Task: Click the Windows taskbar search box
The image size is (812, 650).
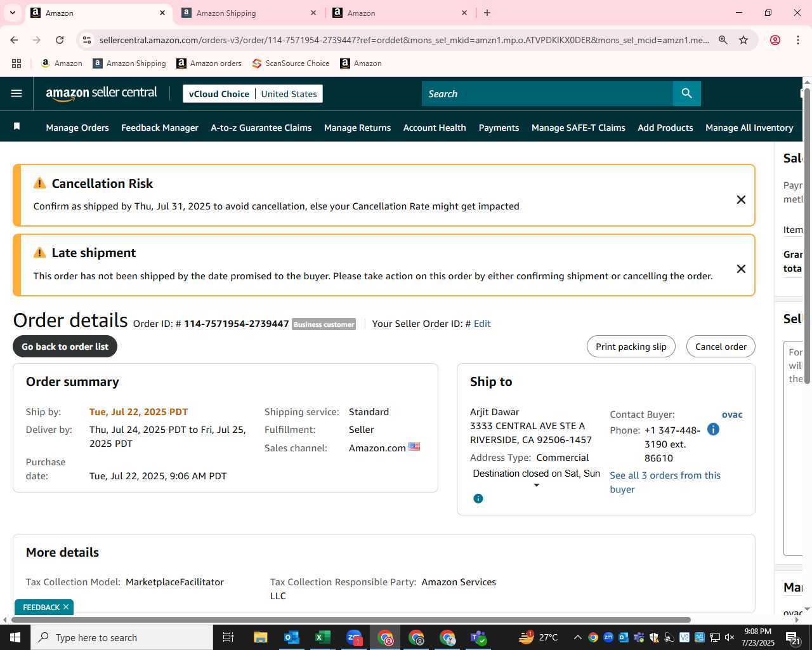Action: (122, 637)
